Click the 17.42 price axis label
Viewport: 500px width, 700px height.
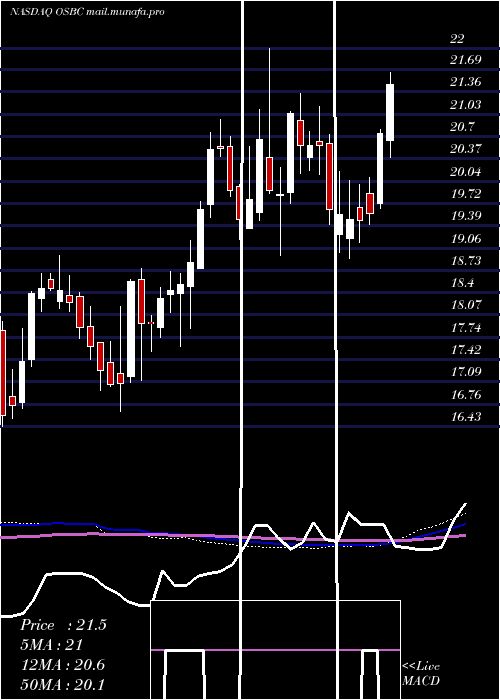pyautogui.click(x=466, y=350)
